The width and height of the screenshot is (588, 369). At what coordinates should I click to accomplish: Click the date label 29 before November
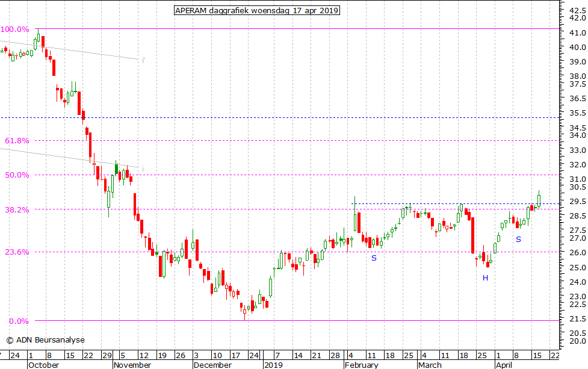[x=107, y=355]
